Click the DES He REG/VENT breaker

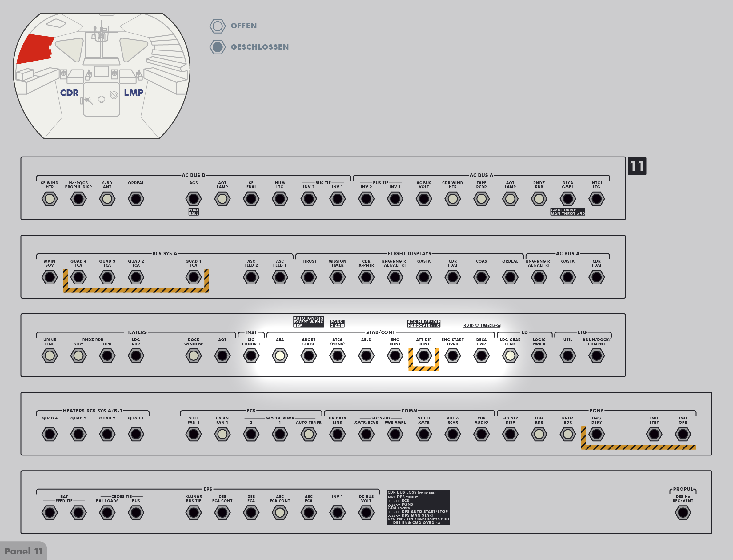coord(683,513)
